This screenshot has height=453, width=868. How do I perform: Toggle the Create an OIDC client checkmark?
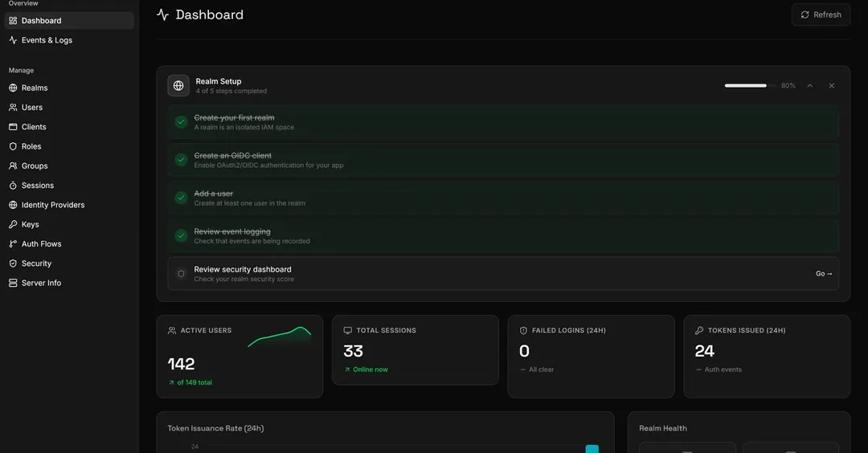[181, 160]
